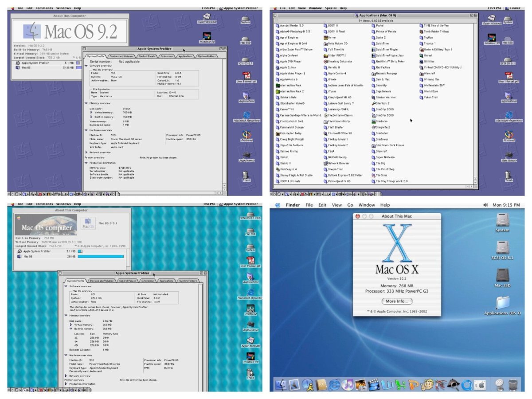Select Duke Nukem 3D in the Applications window
Viewport: 532px width, 399px height.
pyautogui.click(x=336, y=43)
